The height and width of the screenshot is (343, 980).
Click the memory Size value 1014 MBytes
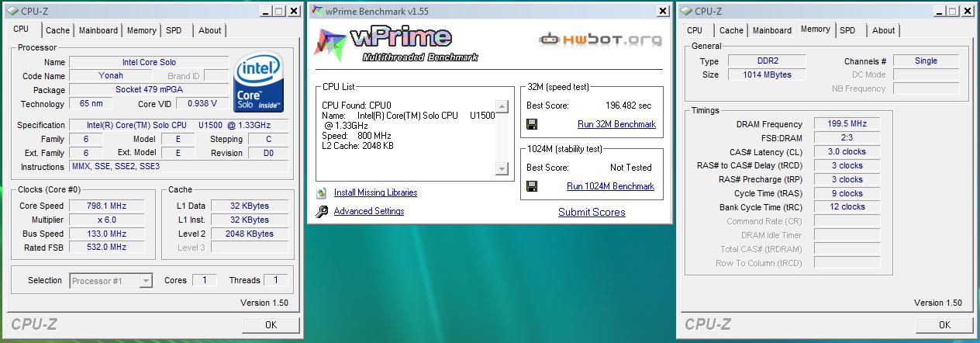767,75
